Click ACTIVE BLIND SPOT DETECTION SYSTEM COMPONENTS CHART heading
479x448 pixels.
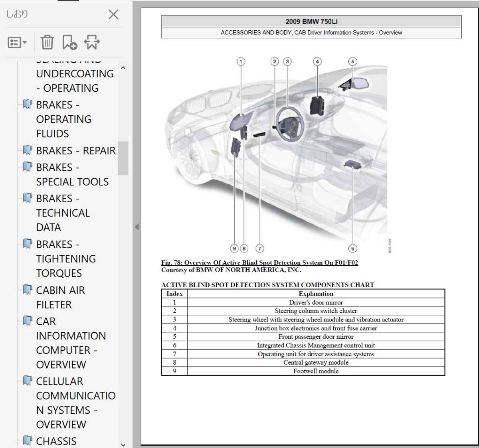pyautogui.click(x=268, y=285)
